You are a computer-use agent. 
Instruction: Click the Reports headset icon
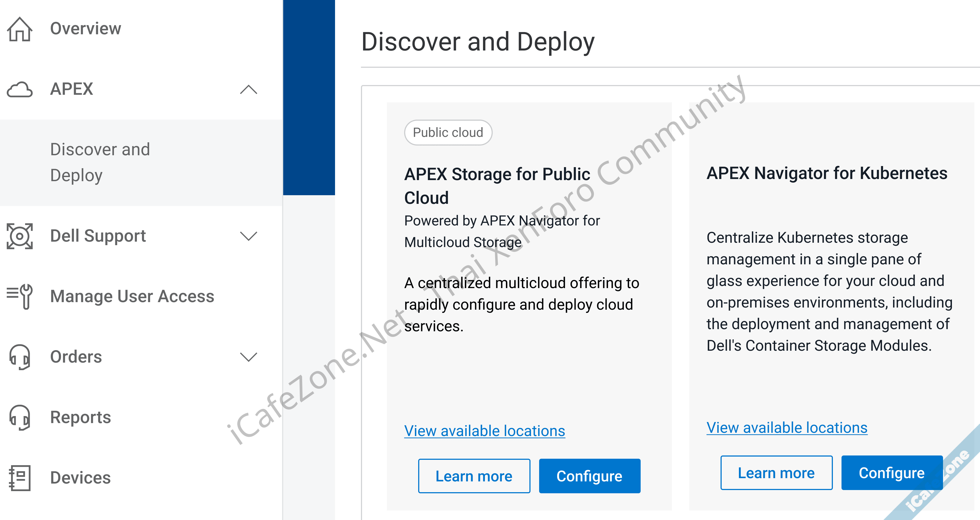coord(20,417)
